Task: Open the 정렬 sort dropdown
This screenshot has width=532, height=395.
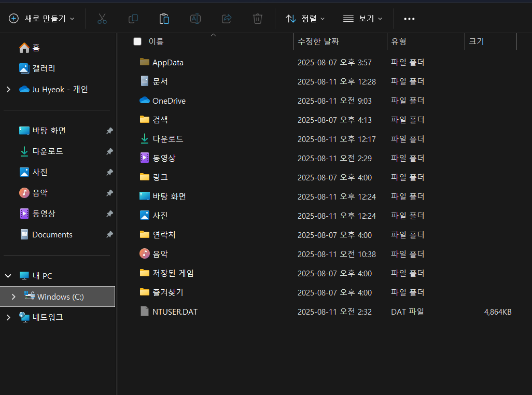Action: point(305,19)
